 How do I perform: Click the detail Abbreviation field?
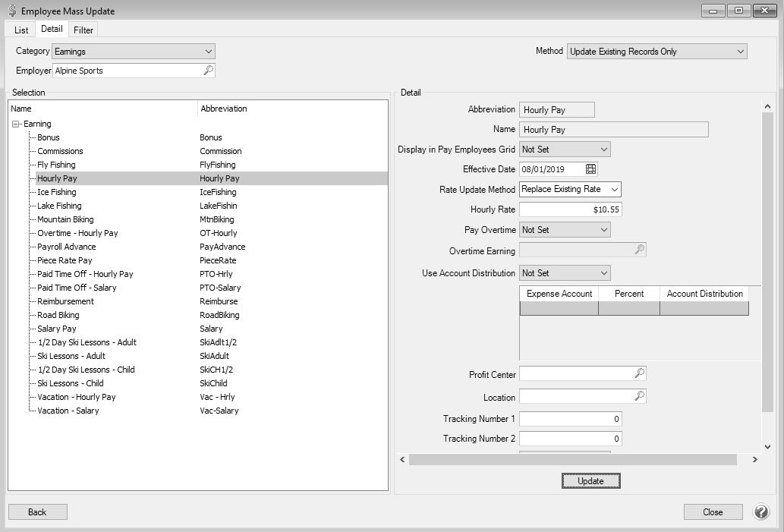coord(557,109)
